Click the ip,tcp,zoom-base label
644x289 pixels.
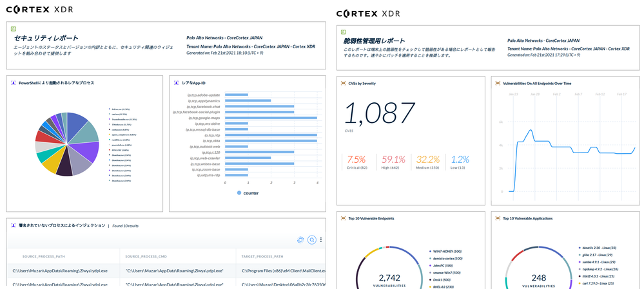[205, 169]
